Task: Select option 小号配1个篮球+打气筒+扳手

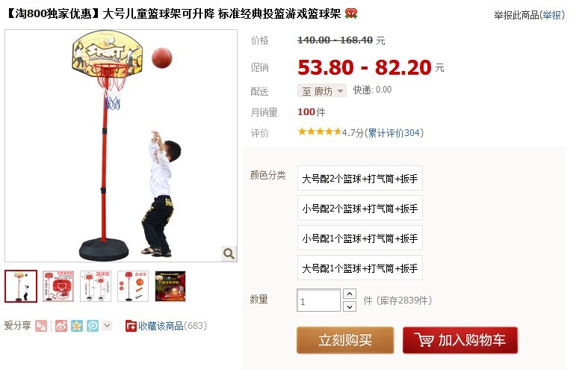Action: pos(360,238)
